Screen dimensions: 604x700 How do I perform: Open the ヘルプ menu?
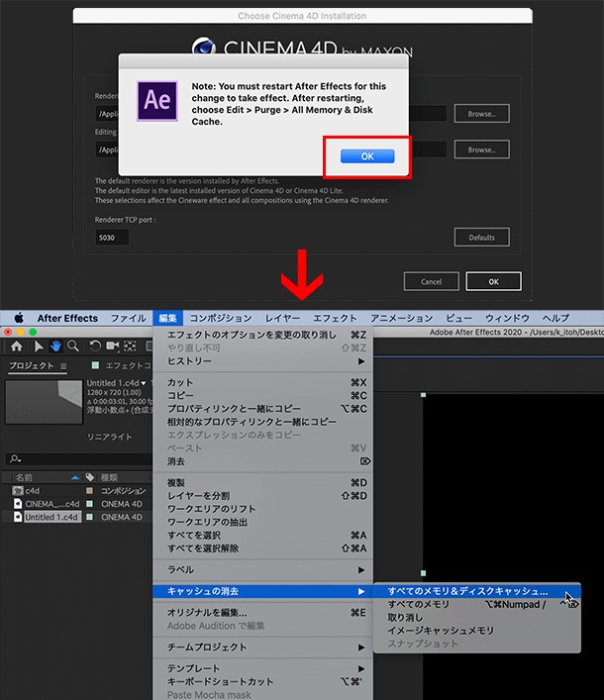coord(555,318)
